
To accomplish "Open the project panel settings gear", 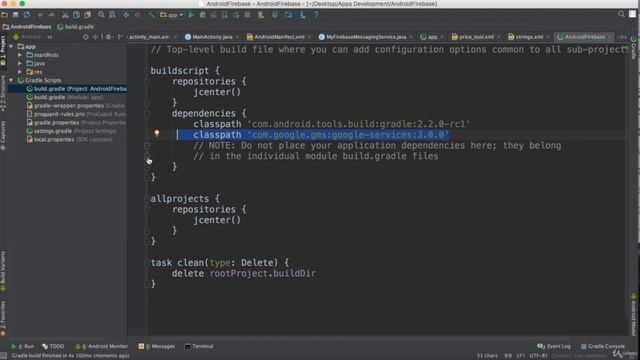I will (x=109, y=37).
